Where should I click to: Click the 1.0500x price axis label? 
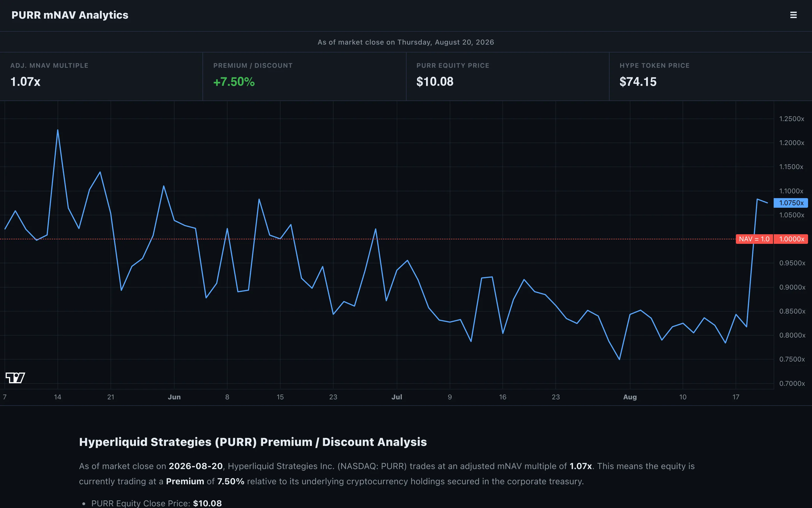[x=791, y=215]
